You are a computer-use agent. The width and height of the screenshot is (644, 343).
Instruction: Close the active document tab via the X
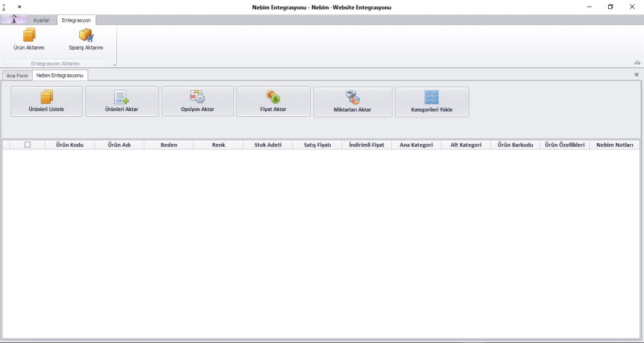636,75
